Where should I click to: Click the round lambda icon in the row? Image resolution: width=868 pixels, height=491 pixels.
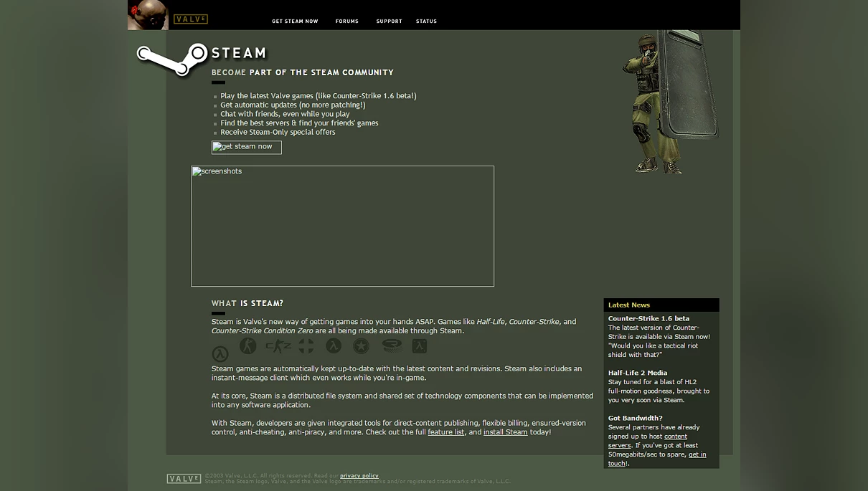[x=334, y=346]
